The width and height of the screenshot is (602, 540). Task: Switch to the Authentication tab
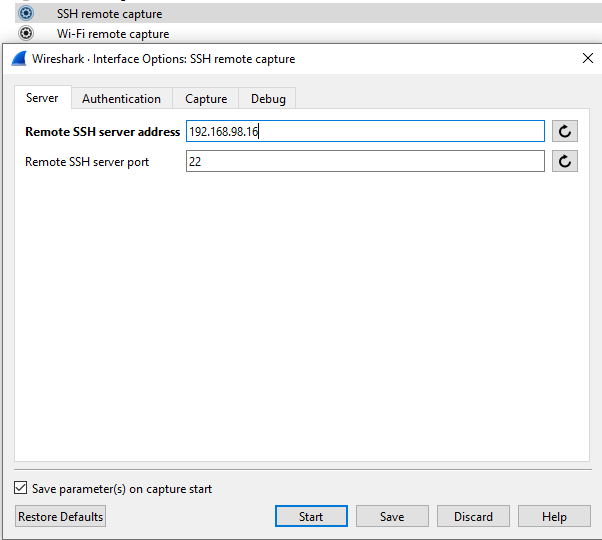pyautogui.click(x=121, y=99)
